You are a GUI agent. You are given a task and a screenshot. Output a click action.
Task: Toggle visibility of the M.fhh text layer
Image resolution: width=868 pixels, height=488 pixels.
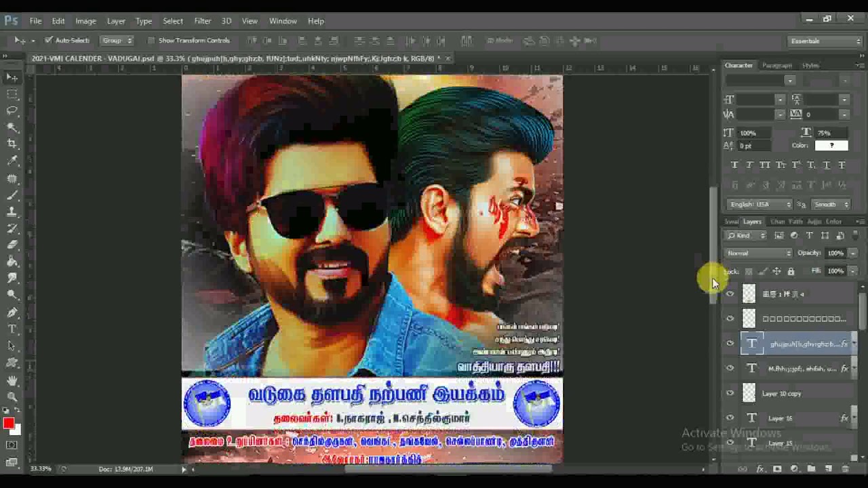click(x=730, y=369)
